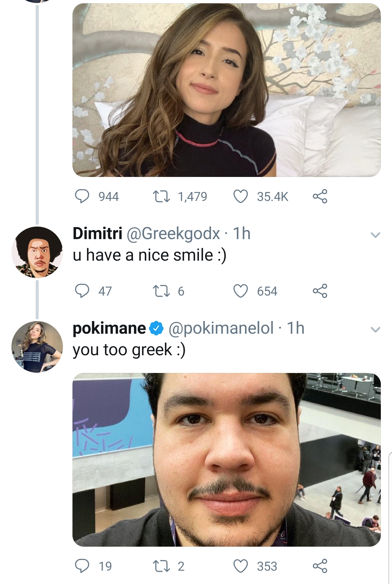Reply to Dimitri's nice smile tweet

[82, 291]
